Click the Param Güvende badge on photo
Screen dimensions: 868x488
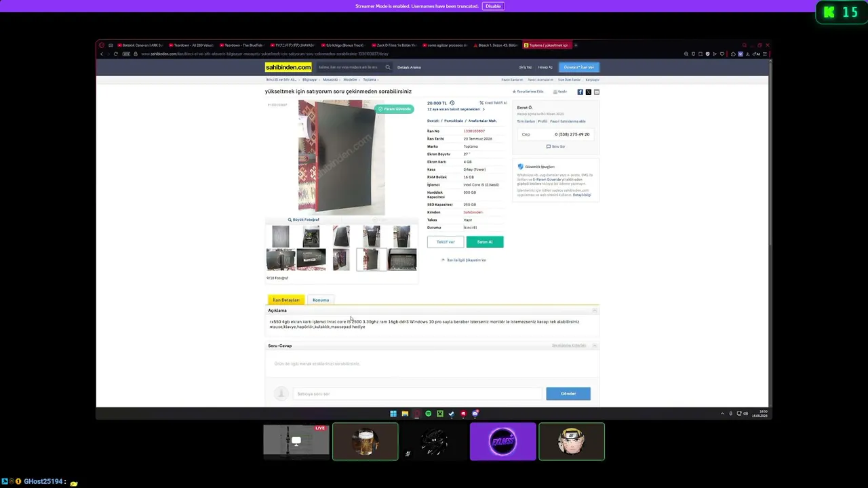click(x=395, y=108)
